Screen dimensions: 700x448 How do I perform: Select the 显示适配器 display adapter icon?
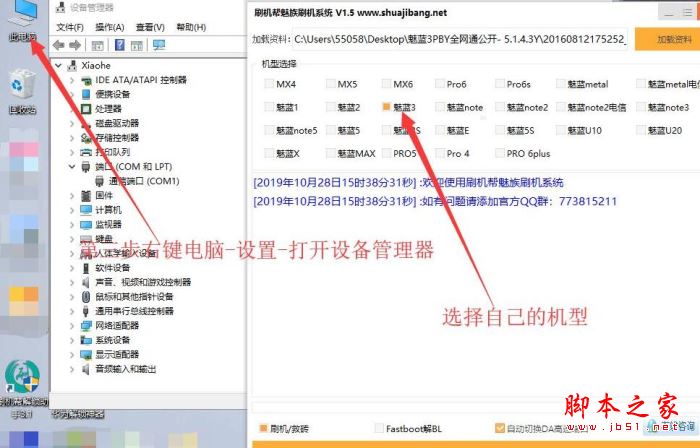point(86,355)
